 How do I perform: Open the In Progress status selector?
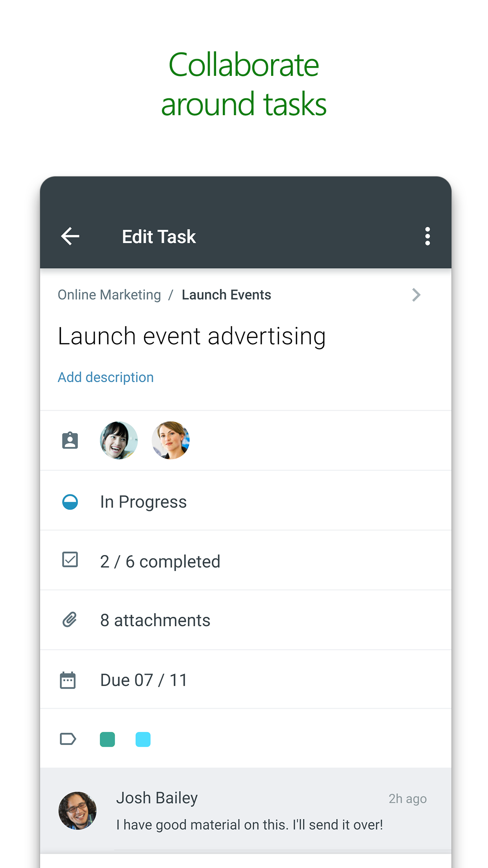[x=143, y=502]
